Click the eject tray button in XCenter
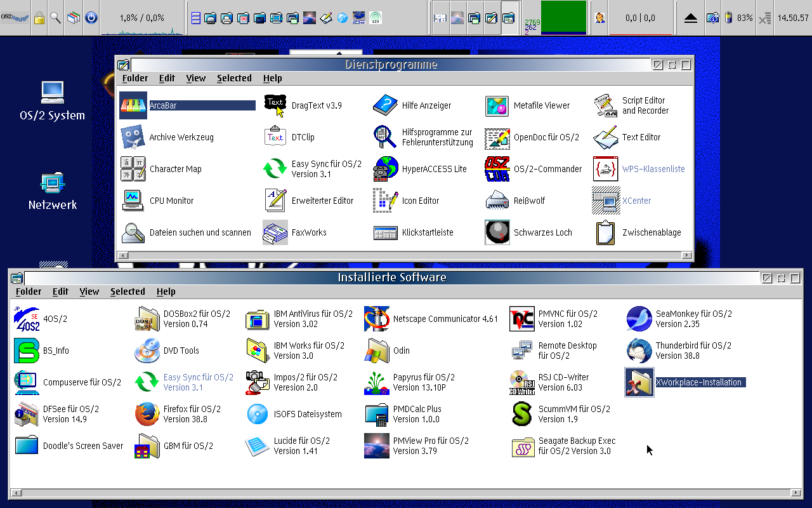The height and width of the screenshot is (508, 812). (691, 18)
